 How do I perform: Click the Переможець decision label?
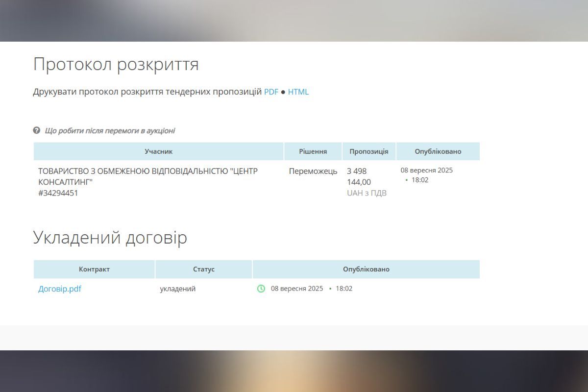(313, 171)
